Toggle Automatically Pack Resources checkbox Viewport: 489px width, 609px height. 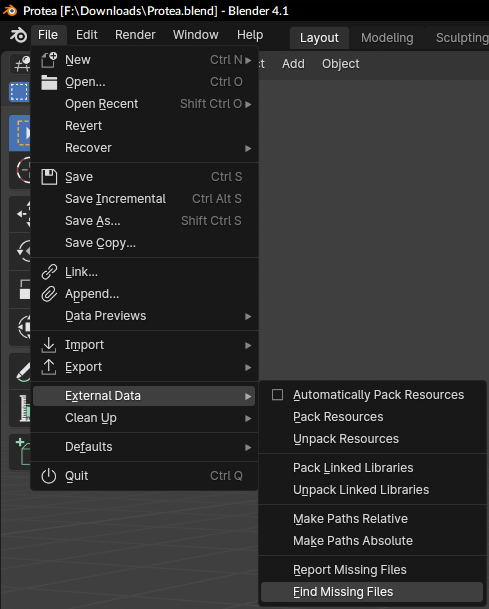(x=277, y=395)
